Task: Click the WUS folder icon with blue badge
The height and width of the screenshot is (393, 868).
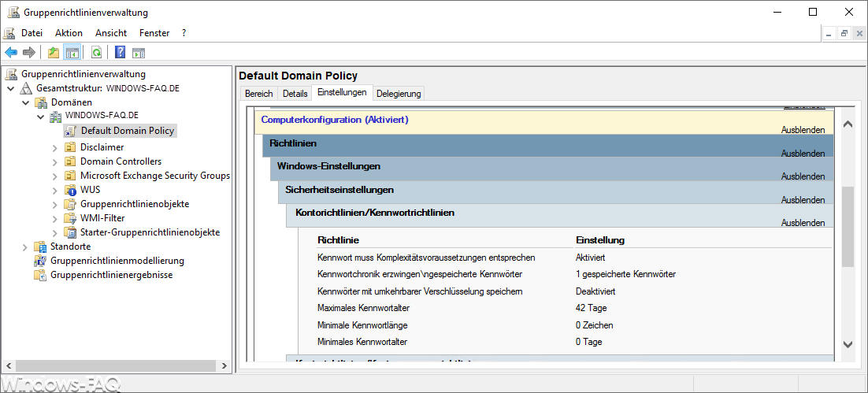Action: coord(70,190)
